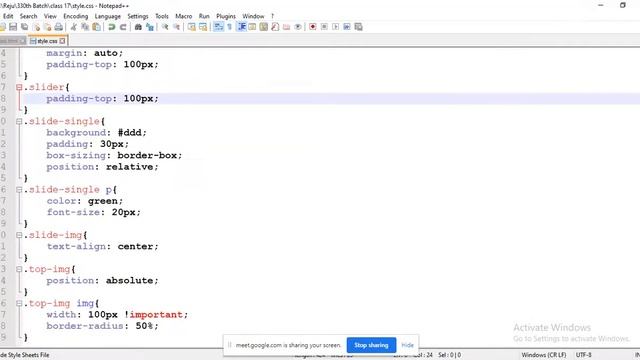The width and height of the screenshot is (640, 360).
Task: Toggle synchronize horizontal scrolling icon
Action: 203,27
